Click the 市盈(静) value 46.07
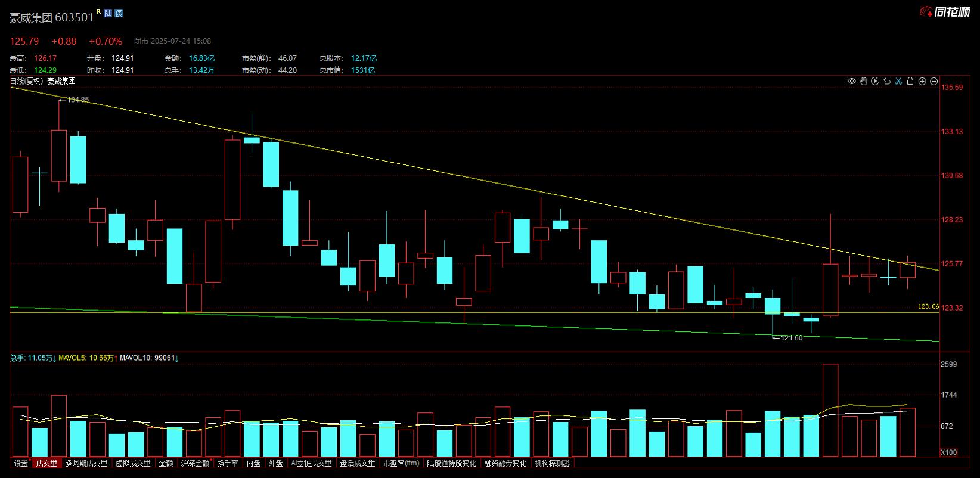This screenshot has height=478, width=980. tap(287, 58)
